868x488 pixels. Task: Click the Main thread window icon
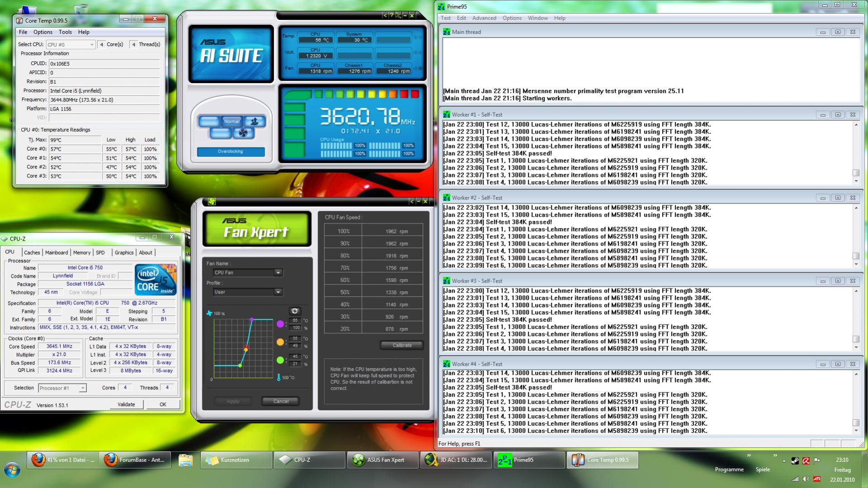point(446,32)
